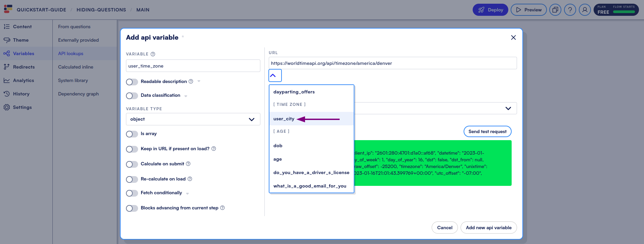Collapse the variable picker chevron under URL
The height and width of the screenshot is (244, 644).
[x=275, y=76]
